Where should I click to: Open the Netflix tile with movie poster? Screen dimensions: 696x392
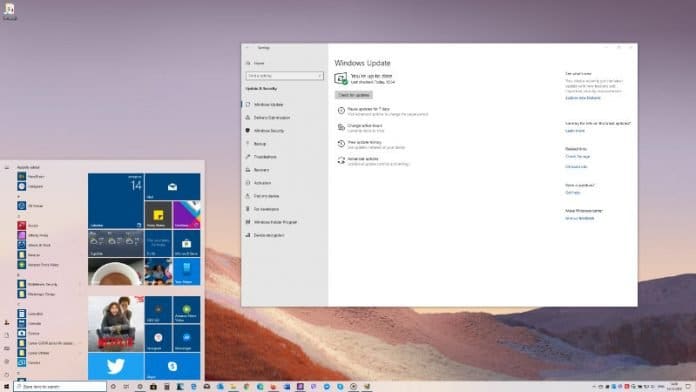pyautogui.click(x=116, y=324)
